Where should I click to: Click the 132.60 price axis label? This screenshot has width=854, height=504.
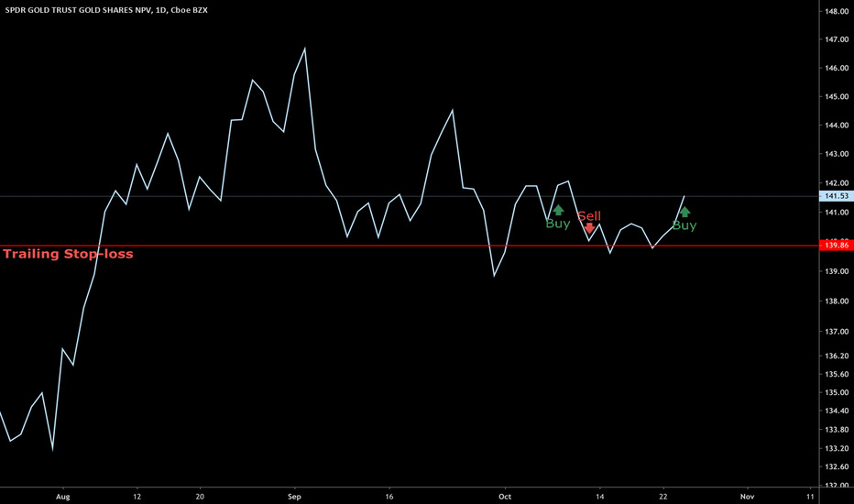[837, 466]
